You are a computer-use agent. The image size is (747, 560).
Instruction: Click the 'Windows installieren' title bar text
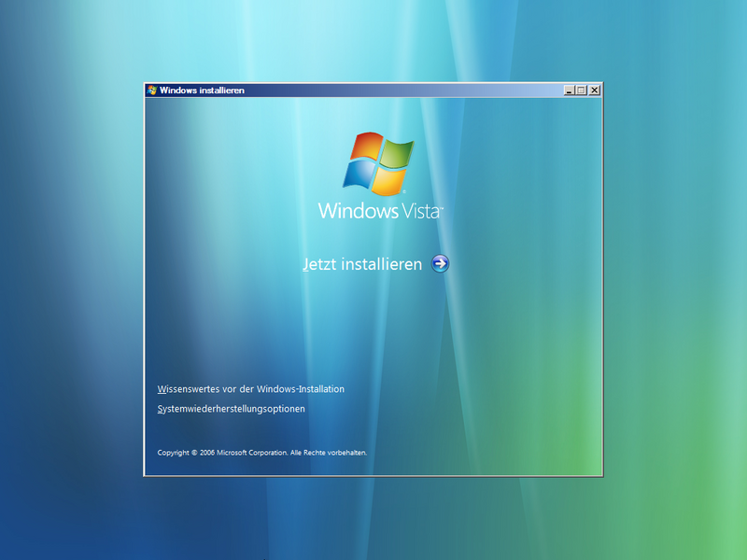coord(202,91)
